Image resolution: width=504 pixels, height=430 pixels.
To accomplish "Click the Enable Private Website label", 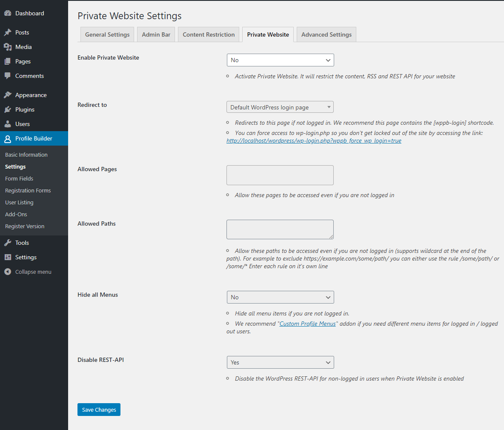I will 108,57.
